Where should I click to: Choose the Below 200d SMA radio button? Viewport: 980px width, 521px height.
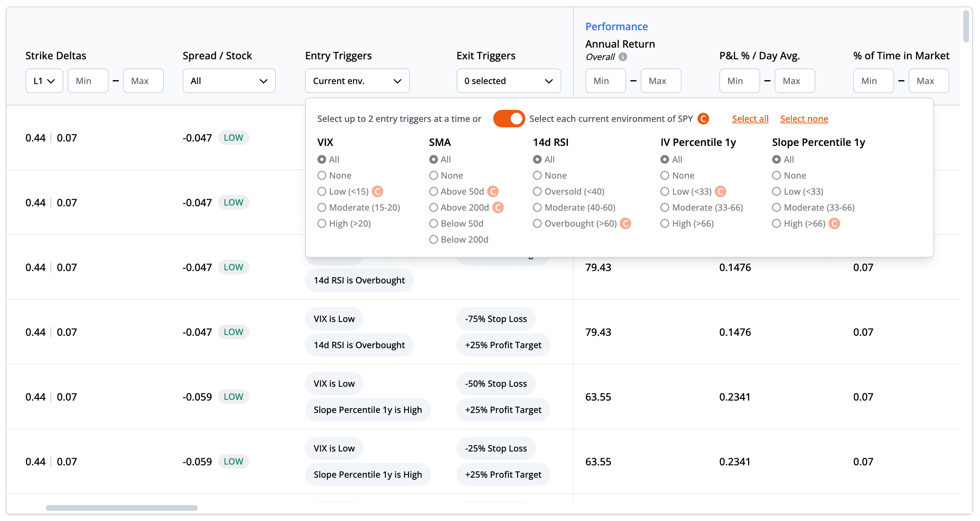point(433,239)
